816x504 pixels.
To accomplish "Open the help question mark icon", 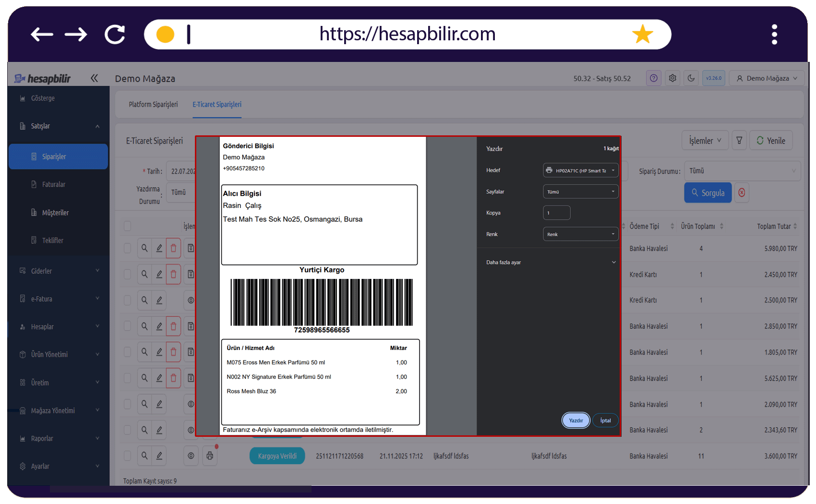I will pos(654,78).
